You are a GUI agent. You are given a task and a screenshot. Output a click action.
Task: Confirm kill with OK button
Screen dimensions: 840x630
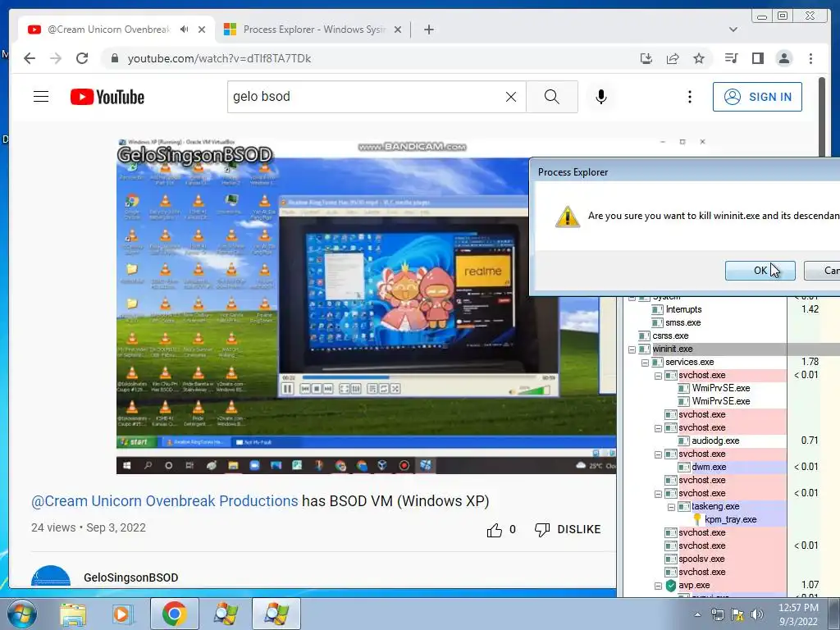pyautogui.click(x=760, y=271)
